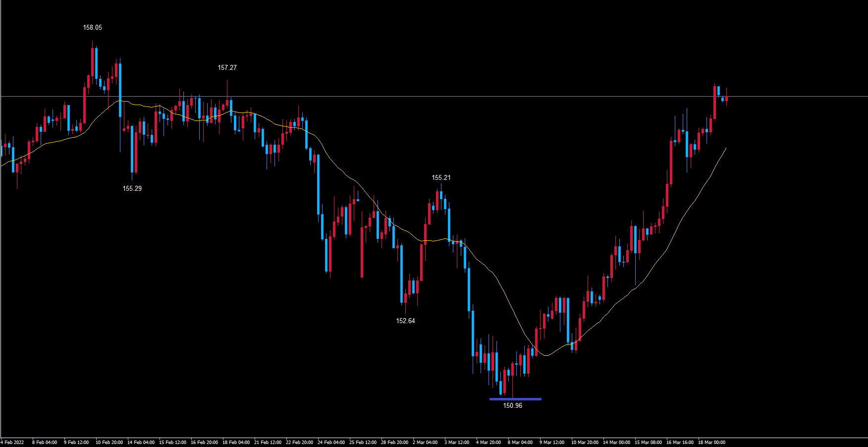Image resolution: width=868 pixels, height=447 pixels.
Task: Select the blue support line above 150.96
Action: coord(515,399)
